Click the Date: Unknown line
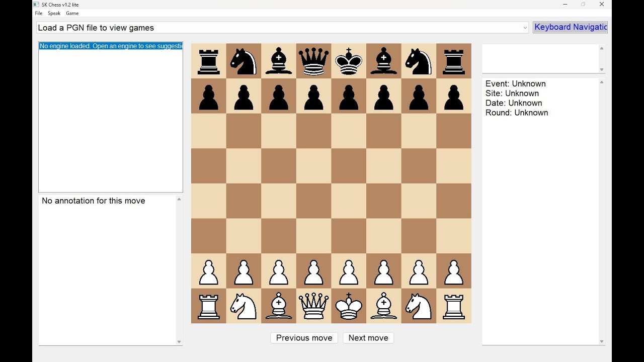Screen dimensions: 644x362 (514, 103)
